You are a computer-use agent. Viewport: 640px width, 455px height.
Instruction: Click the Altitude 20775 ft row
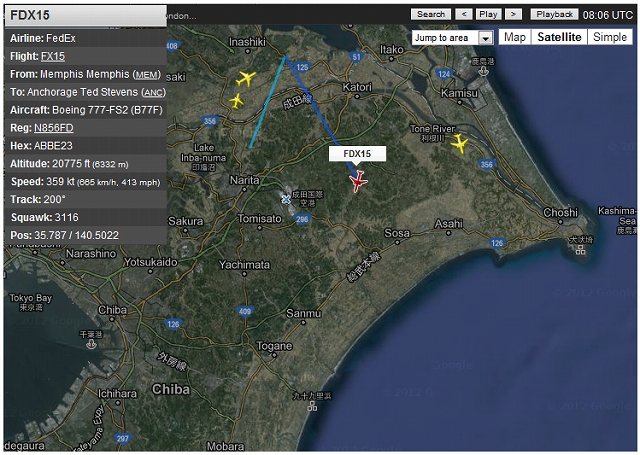(x=86, y=164)
